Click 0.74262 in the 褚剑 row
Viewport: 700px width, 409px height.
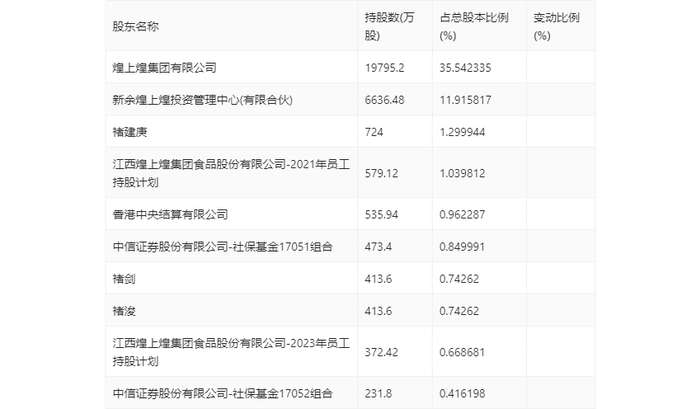(x=459, y=279)
